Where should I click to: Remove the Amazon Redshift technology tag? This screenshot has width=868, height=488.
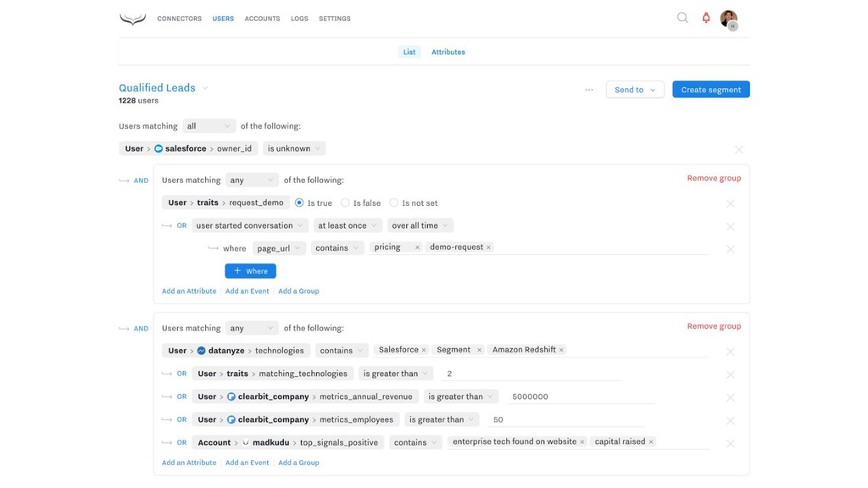pos(561,350)
